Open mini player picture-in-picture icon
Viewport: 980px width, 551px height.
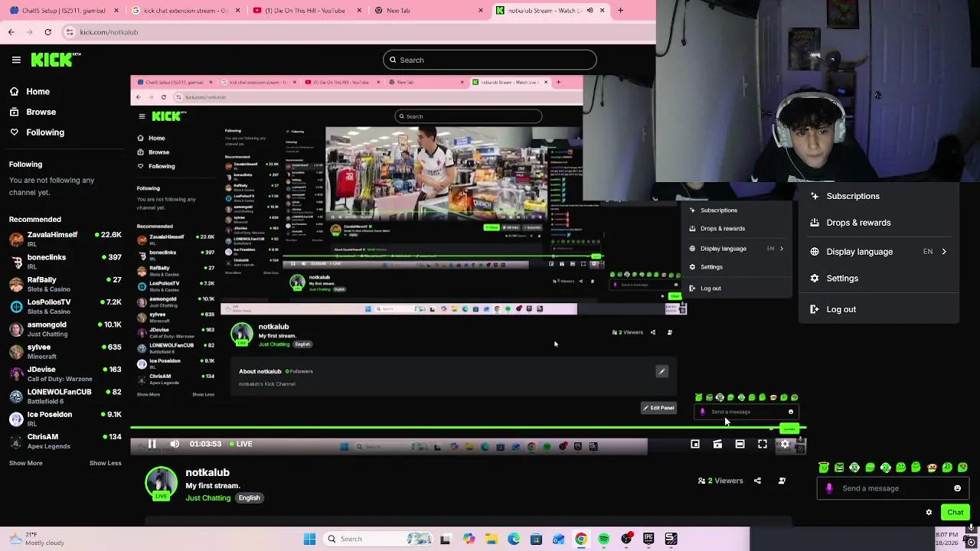pos(695,444)
